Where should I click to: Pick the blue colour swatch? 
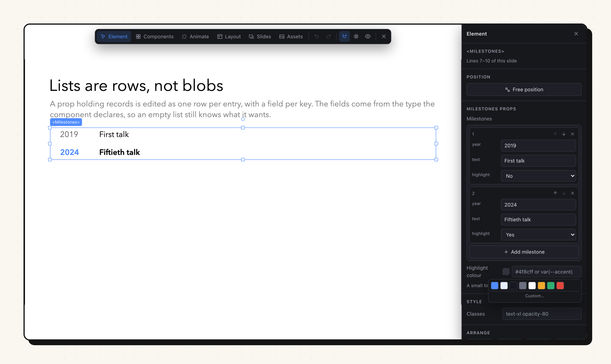[495, 286]
